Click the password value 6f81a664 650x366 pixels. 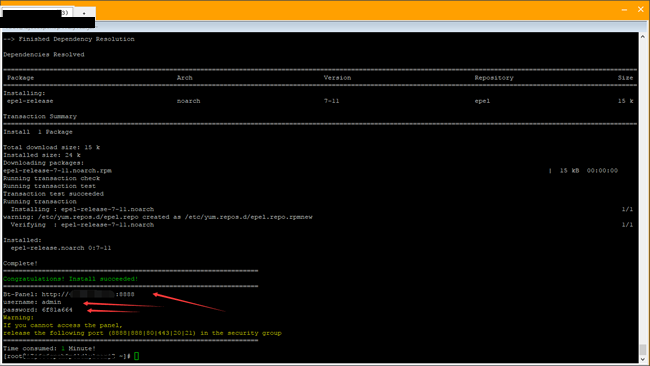[57, 310]
